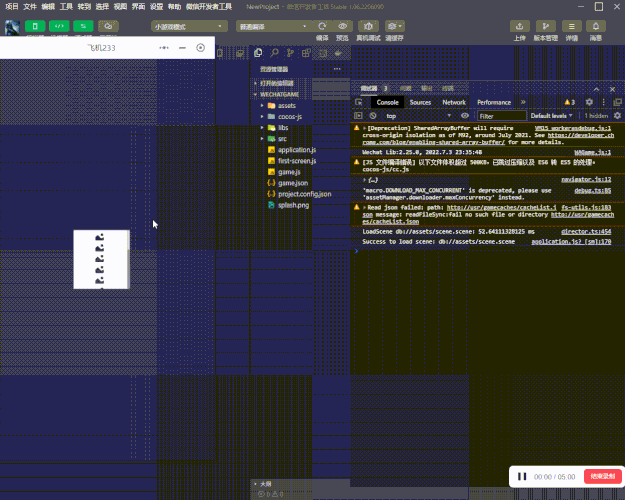This screenshot has width=625, height=500.
Task: Click the user avatar thumbnail
Action: (12, 28)
